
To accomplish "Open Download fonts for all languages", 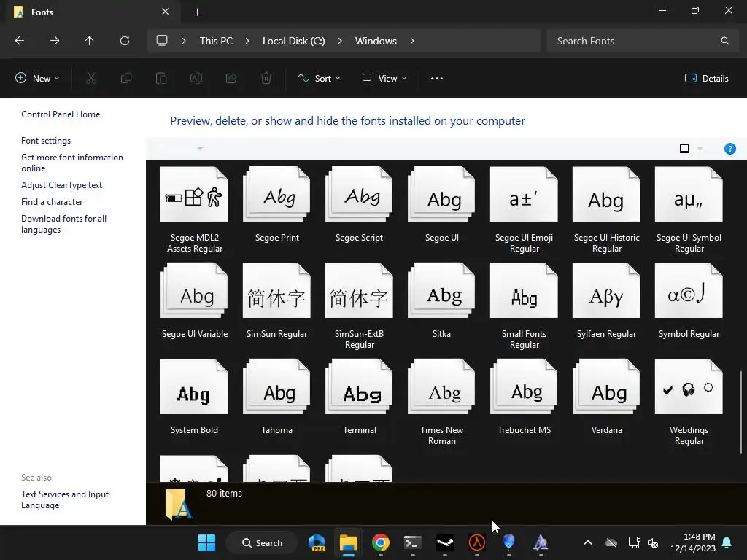I will [x=64, y=224].
